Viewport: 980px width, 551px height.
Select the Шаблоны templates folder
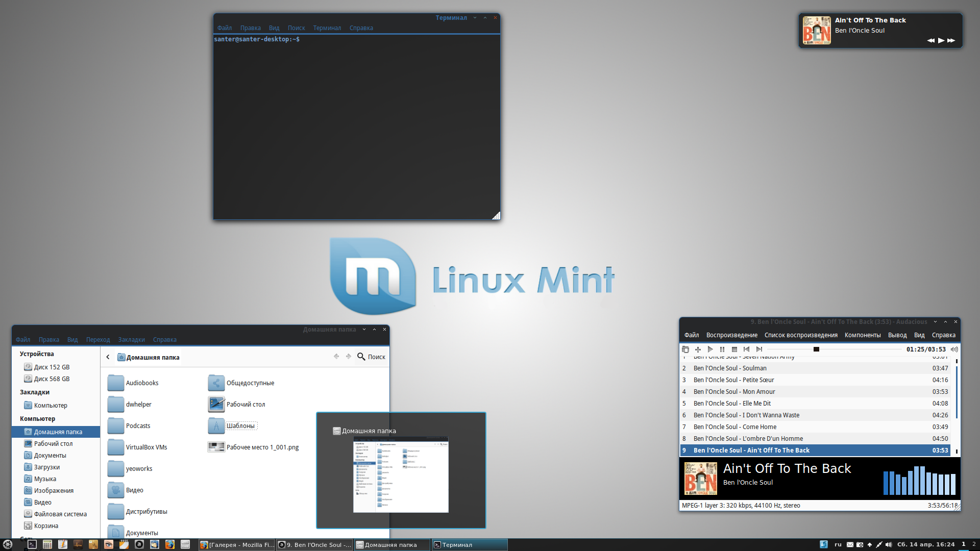pyautogui.click(x=232, y=426)
